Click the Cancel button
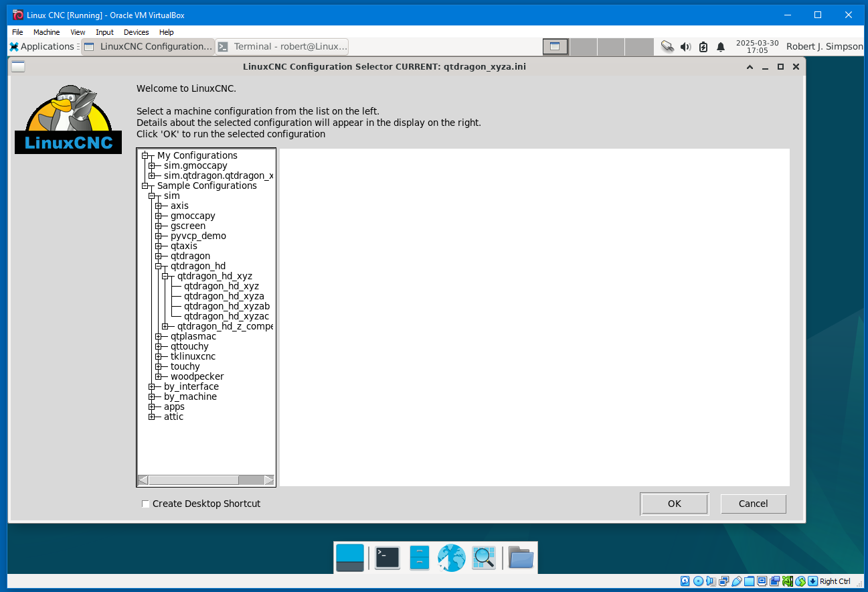 tap(753, 504)
